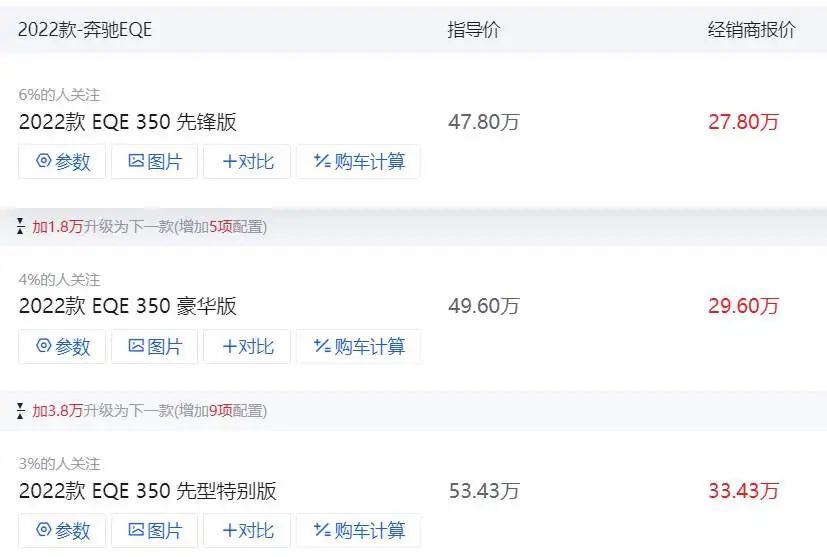Expand the 加3.8万 upgrade configuration details
The image size is (827, 557).
[x=141, y=410]
